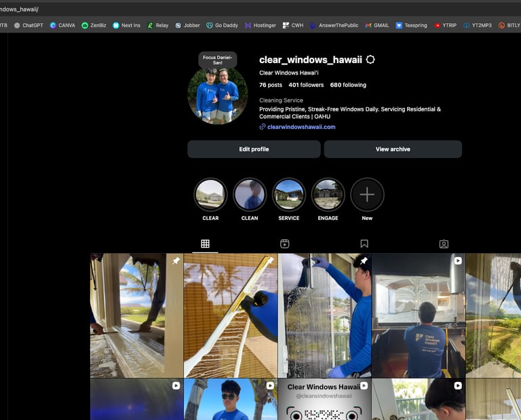
Task: Open the CLEAR story highlight
Action: point(210,195)
